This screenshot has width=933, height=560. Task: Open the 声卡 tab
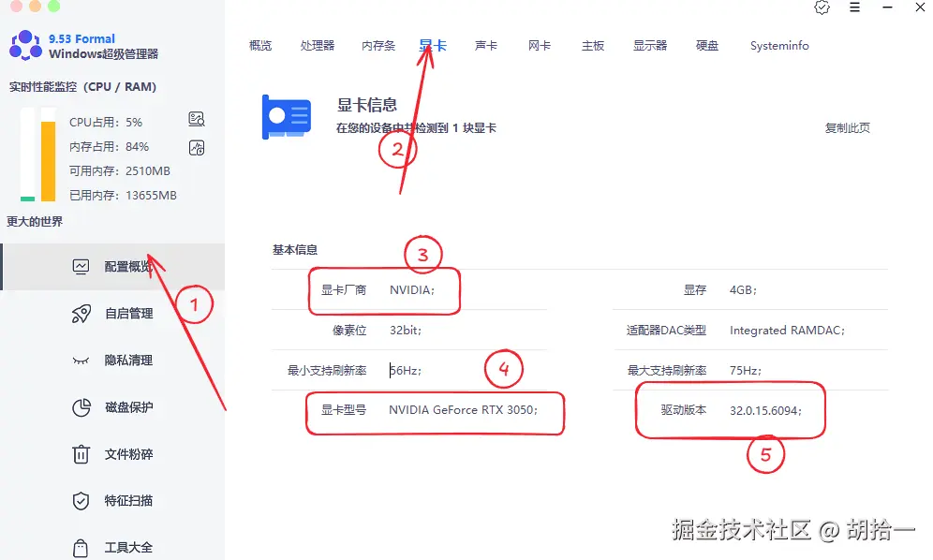coord(486,46)
